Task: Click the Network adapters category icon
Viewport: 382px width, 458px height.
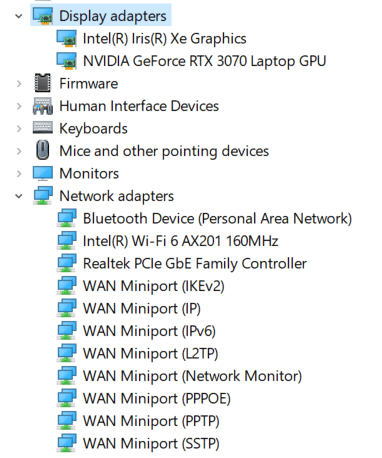Action: [43, 196]
